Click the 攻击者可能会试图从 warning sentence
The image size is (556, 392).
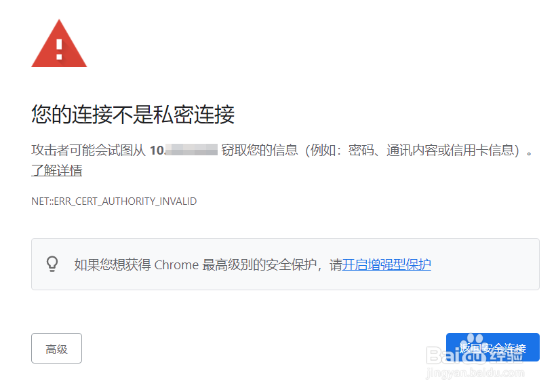88,150
